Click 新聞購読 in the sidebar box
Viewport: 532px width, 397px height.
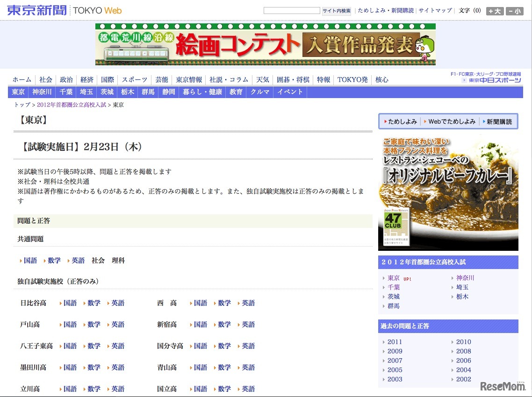point(499,121)
